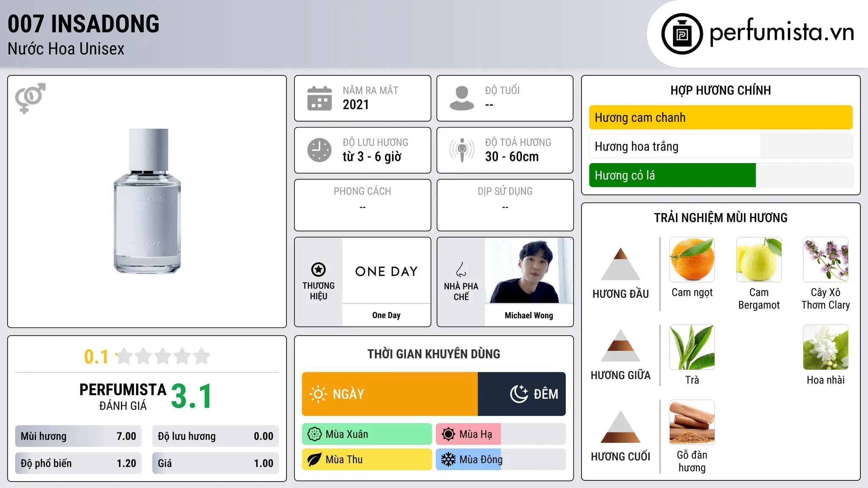The image size is (868, 488).
Task: Click the Mùa Đông season bar
Action: [501, 460]
